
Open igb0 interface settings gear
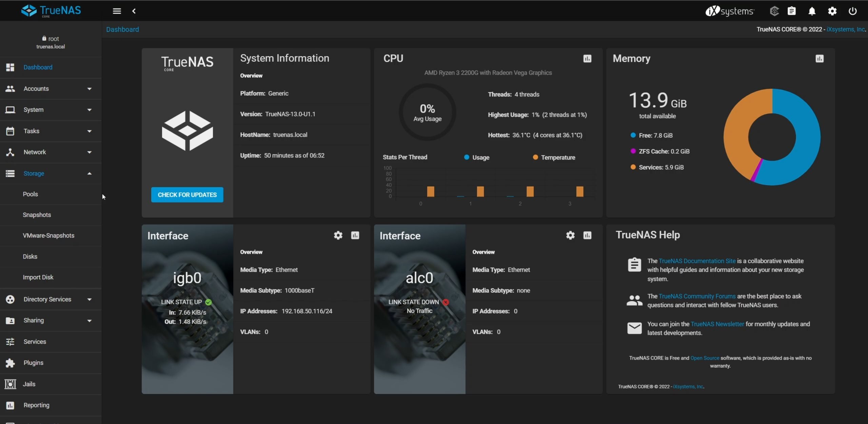click(x=338, y=235)
